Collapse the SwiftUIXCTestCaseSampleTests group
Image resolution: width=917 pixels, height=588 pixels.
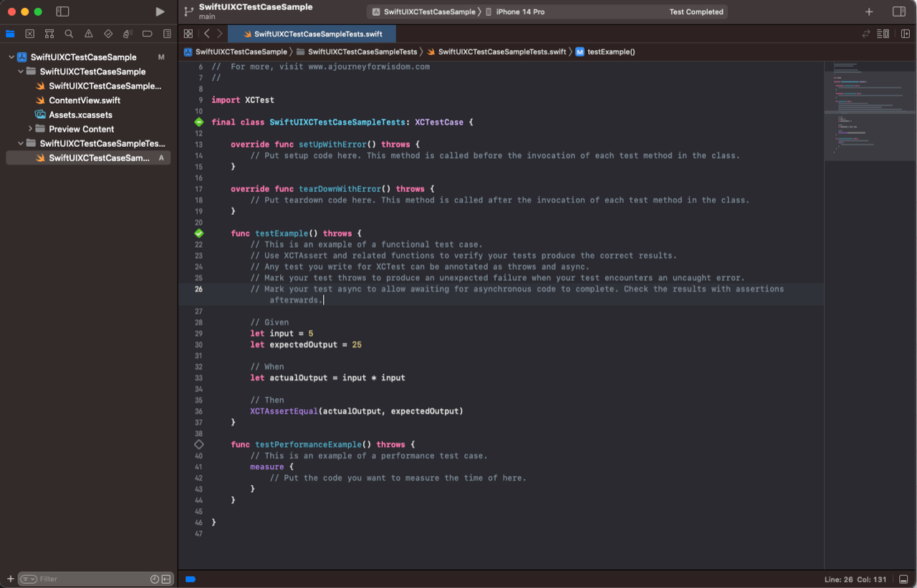coord(21,143)
